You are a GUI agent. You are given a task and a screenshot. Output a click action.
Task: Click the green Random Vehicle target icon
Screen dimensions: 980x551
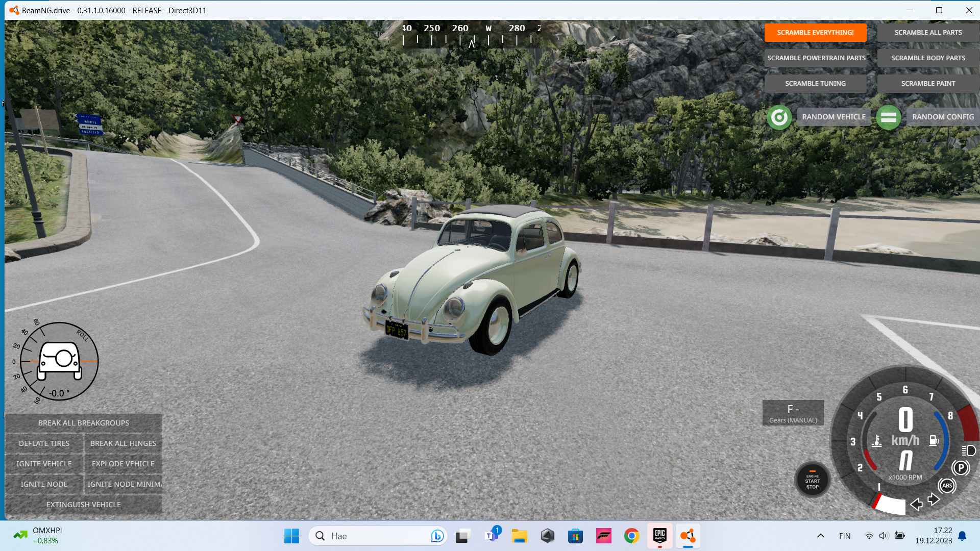point(779,117)
